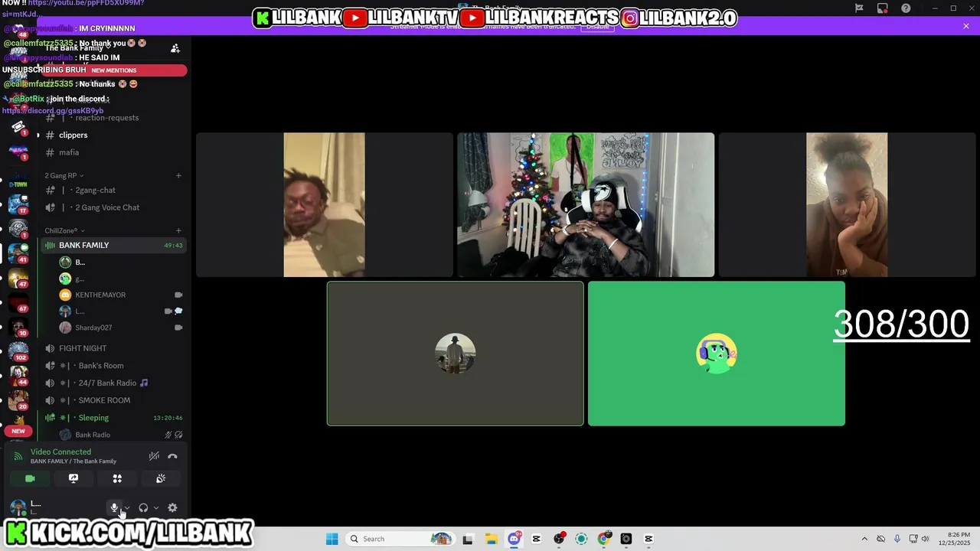This screenshot has height=551, width=980.
Task: Click the Share Your Screen icon
Action: 73,478
